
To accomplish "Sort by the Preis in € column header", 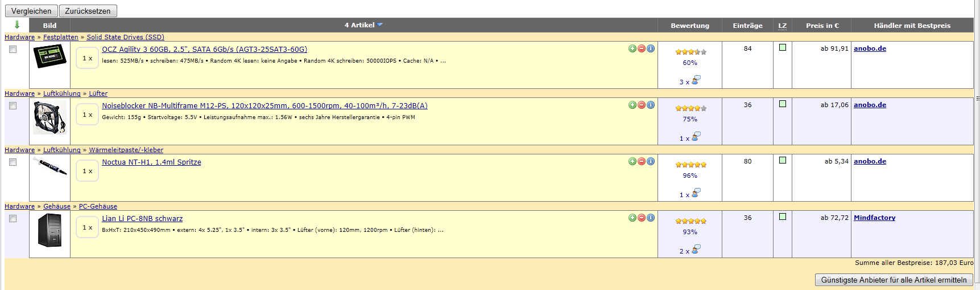I will pos(822,26).
